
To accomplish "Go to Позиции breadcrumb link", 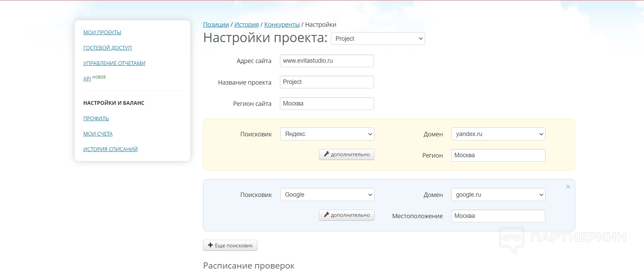I will tap(216, 25).
